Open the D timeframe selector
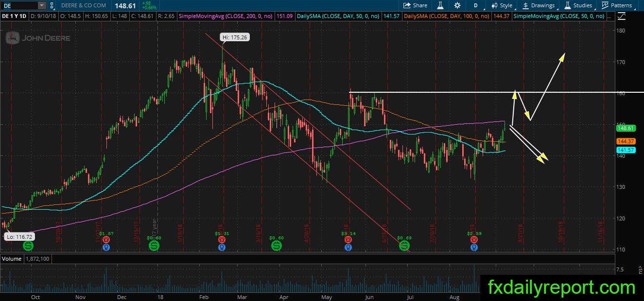 point(475,5)
